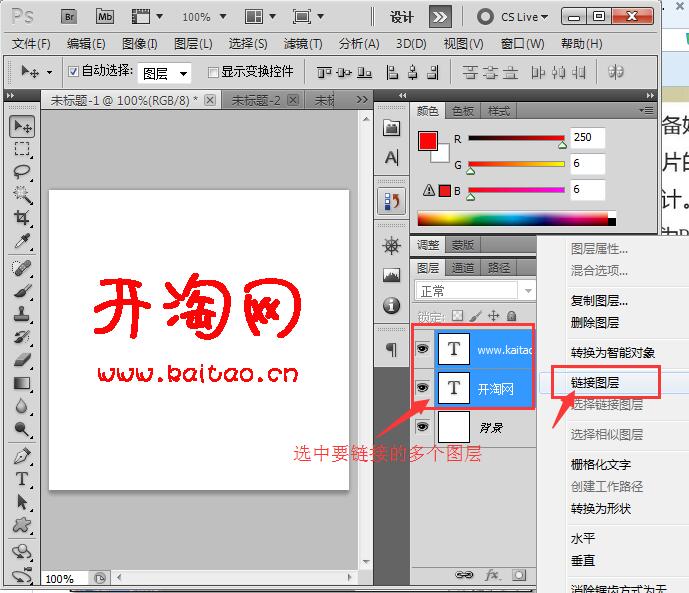Choose 链接图层 in context menu
Image resolution: width=689 pixels, height=593 pixels.
point(595,383)
